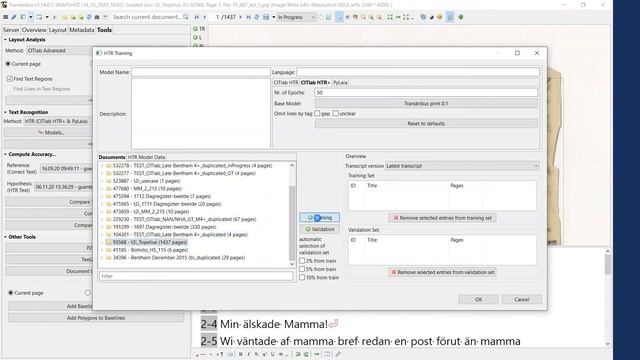Collapse the Layout Analysis section
This screenshot has width=640, height=360.
[x=5, y=40]
